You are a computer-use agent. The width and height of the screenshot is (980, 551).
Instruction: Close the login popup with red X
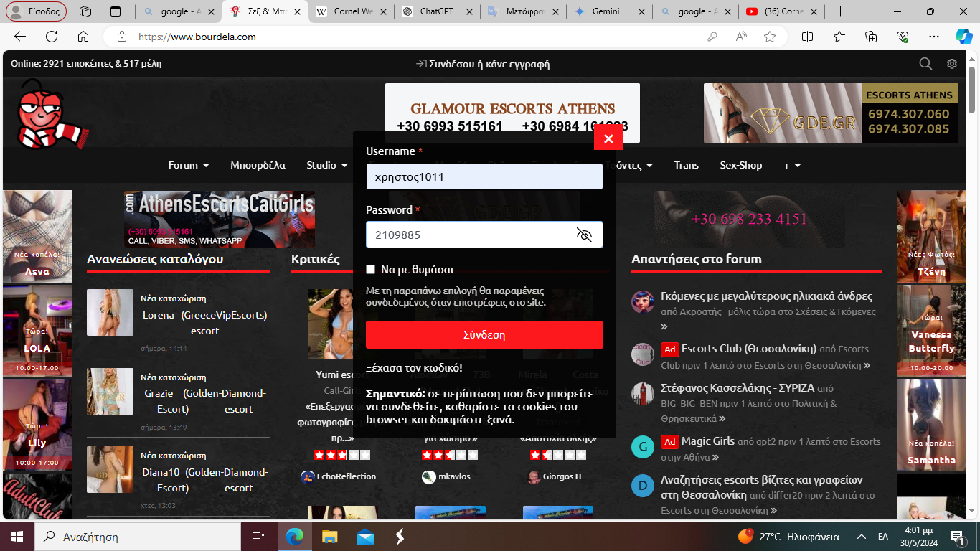(608, 138)
